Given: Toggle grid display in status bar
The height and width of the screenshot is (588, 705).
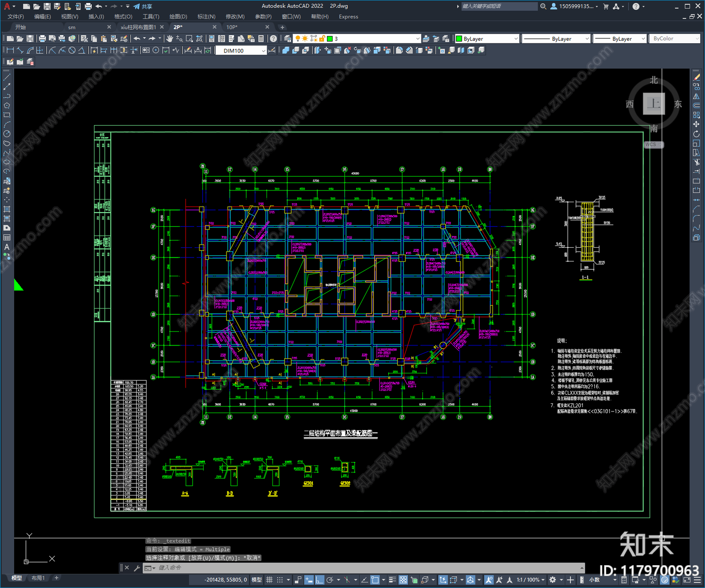Looking at the screenshot, I should click(269, 580).
